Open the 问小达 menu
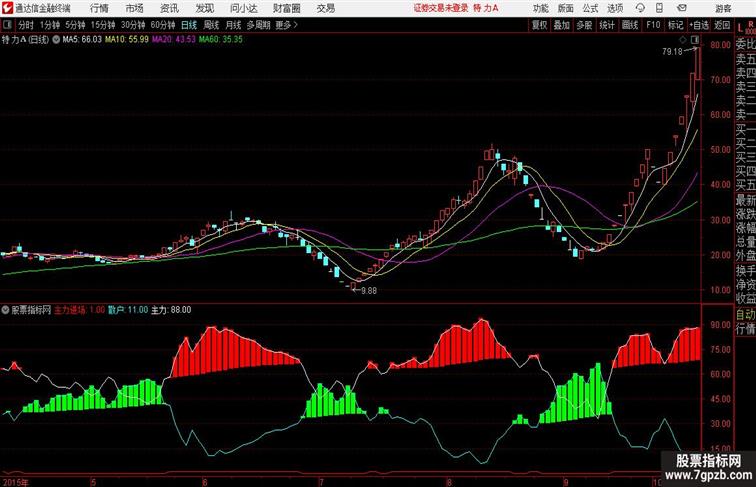Screen dimensions: 756x487 243,8
